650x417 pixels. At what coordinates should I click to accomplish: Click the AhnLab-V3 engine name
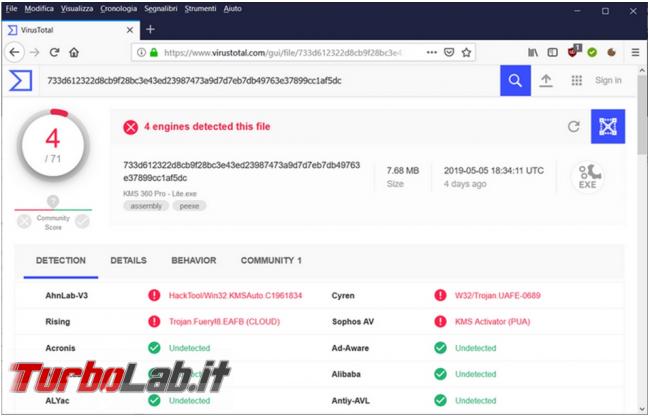(x=66, y=296)
